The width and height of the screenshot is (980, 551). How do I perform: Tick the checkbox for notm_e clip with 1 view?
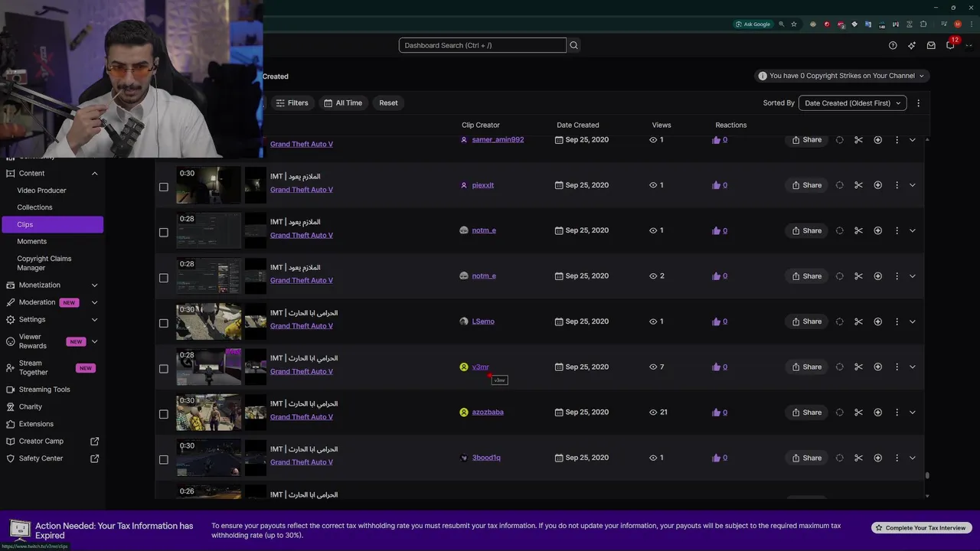coord(163,232)
